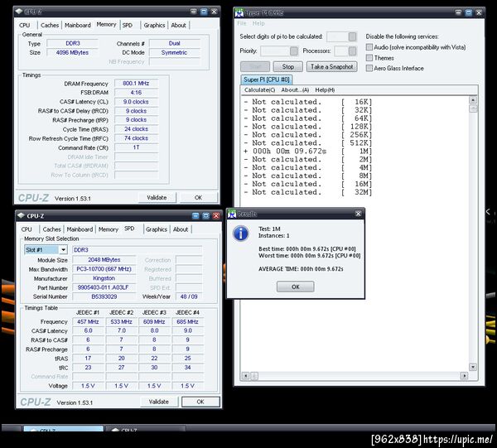497x448 pixels.
Task: Open the Priority dropdown
Action: click(x=294, y=51)
